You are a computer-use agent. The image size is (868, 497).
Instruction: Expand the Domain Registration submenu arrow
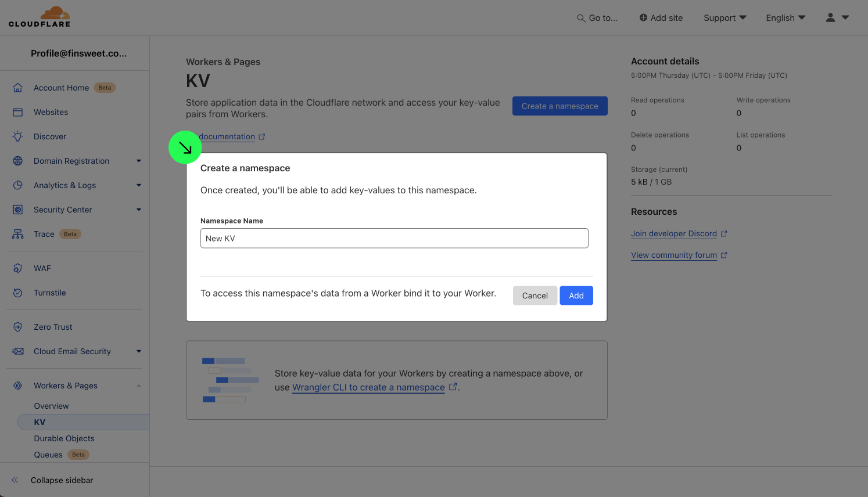pyautogui.click(x=139, y=161)
